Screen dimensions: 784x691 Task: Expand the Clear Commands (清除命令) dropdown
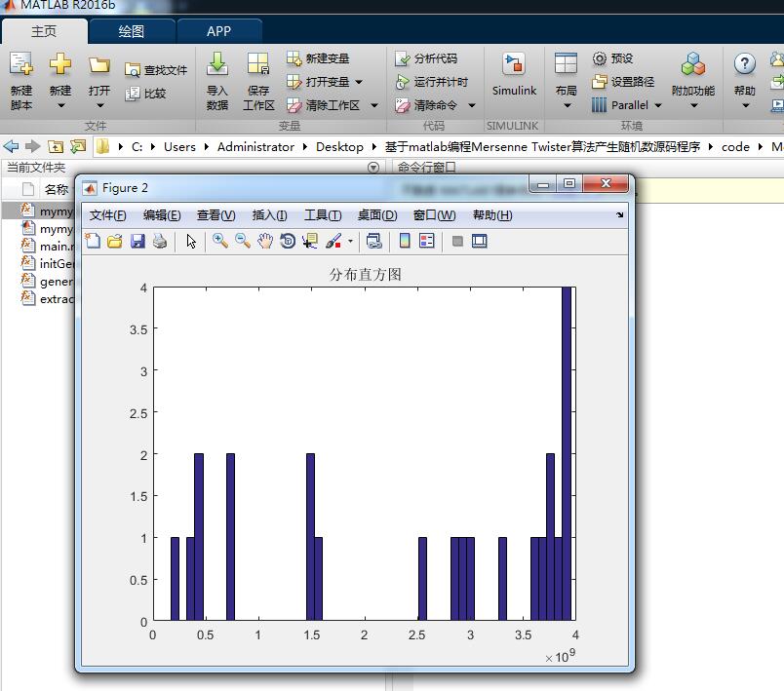[x=472, y=105]
